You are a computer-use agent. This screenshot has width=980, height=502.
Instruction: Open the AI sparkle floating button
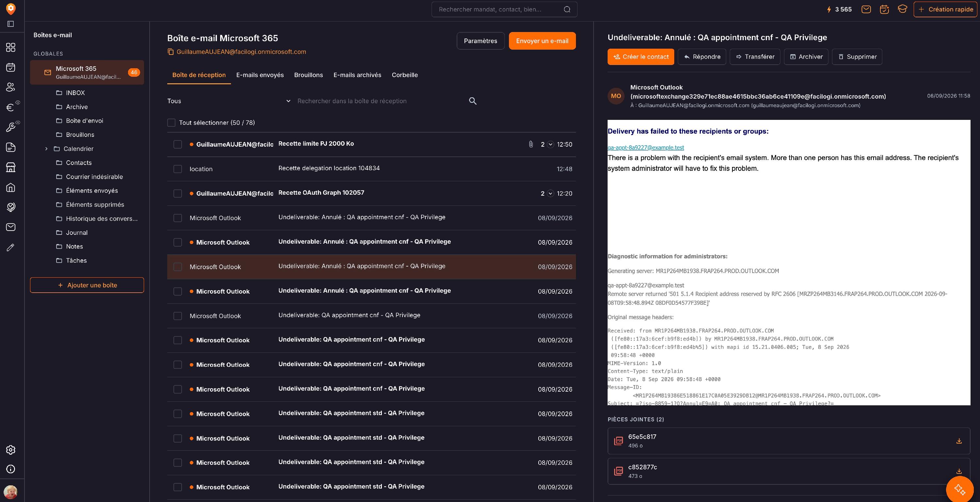tap(959, 489)
